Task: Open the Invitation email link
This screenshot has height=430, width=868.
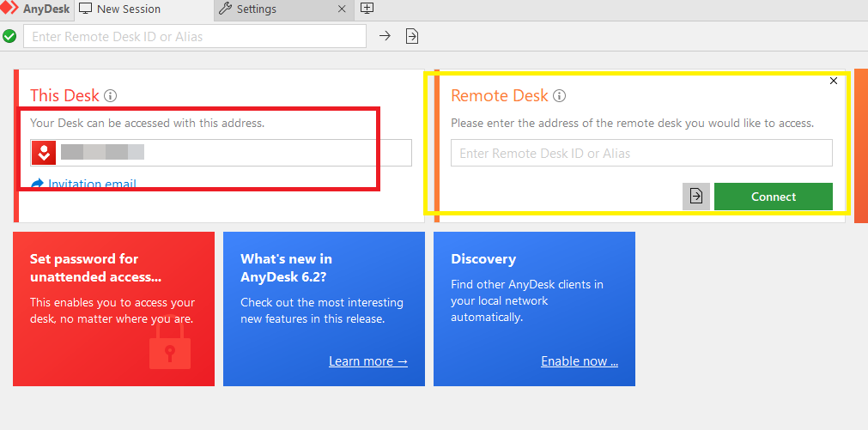Action: (x=92, y=184)
